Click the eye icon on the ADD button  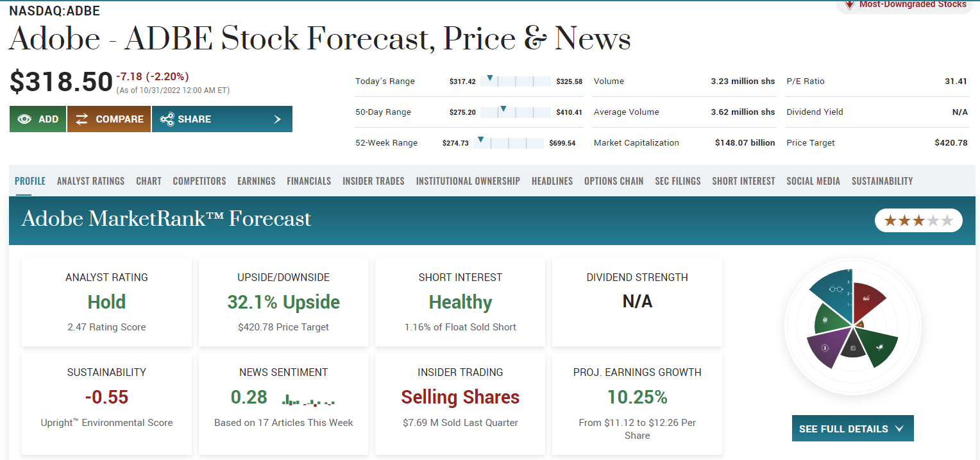click(24, 119)
